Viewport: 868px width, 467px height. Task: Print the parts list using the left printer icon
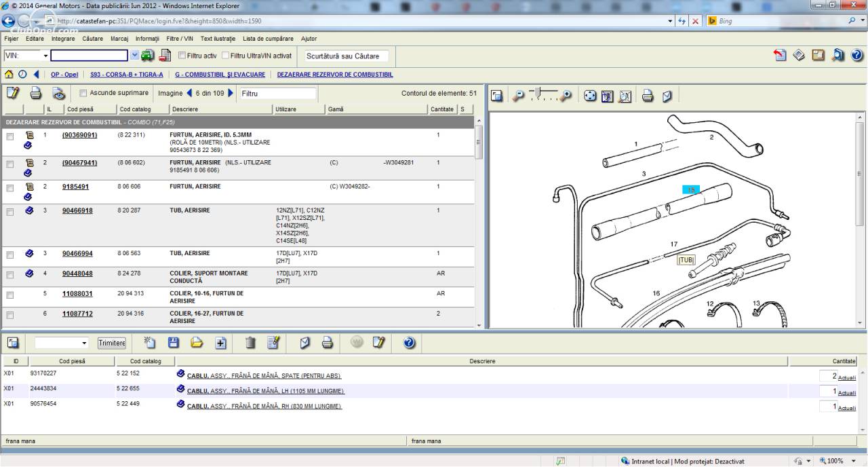pos(36,93)
